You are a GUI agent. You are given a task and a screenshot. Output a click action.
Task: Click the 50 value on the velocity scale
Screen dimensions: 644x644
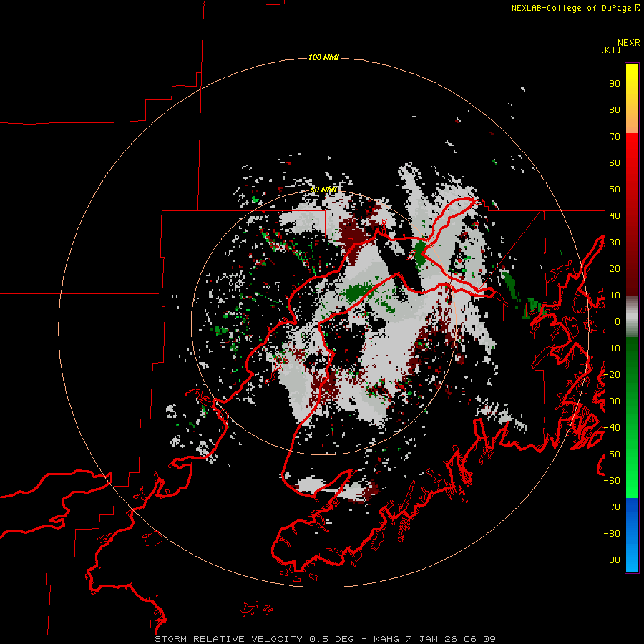coord(615,190)
